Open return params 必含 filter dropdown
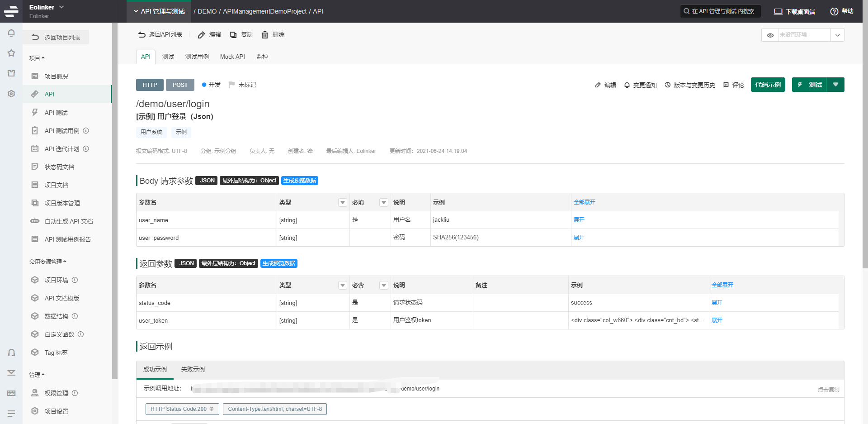The width and height of the screenshot is (868, 424). click(x=384, y=285)
